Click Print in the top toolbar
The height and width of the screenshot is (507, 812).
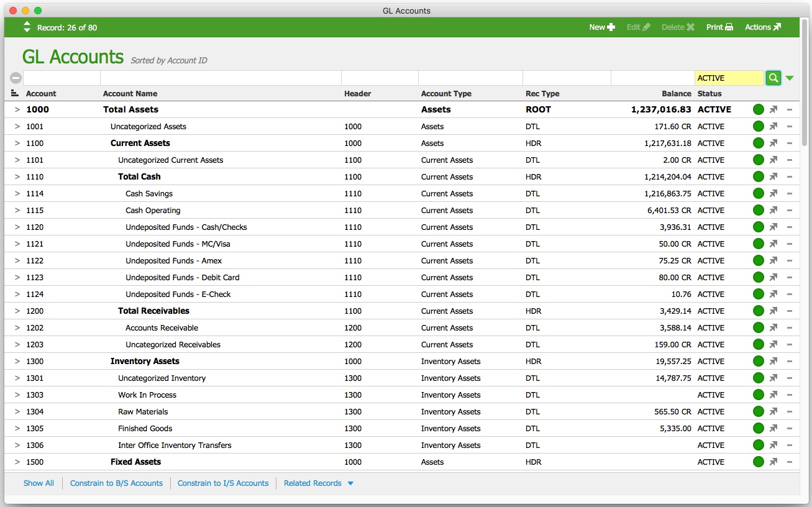tap(719, 27)
